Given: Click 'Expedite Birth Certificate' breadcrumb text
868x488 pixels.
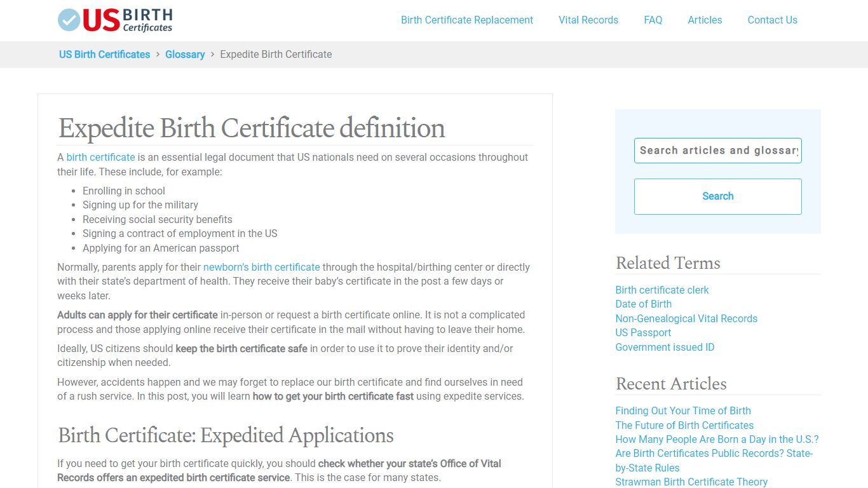Looking at the screenshot, I should tap(276, 55).
